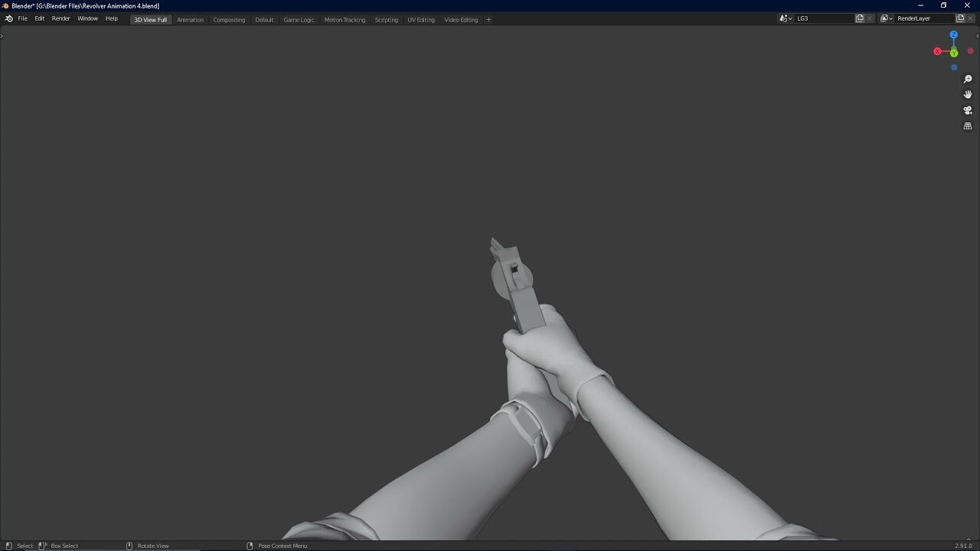Open the Render menu
Screen dimensions: 980x551
(60, 18)
